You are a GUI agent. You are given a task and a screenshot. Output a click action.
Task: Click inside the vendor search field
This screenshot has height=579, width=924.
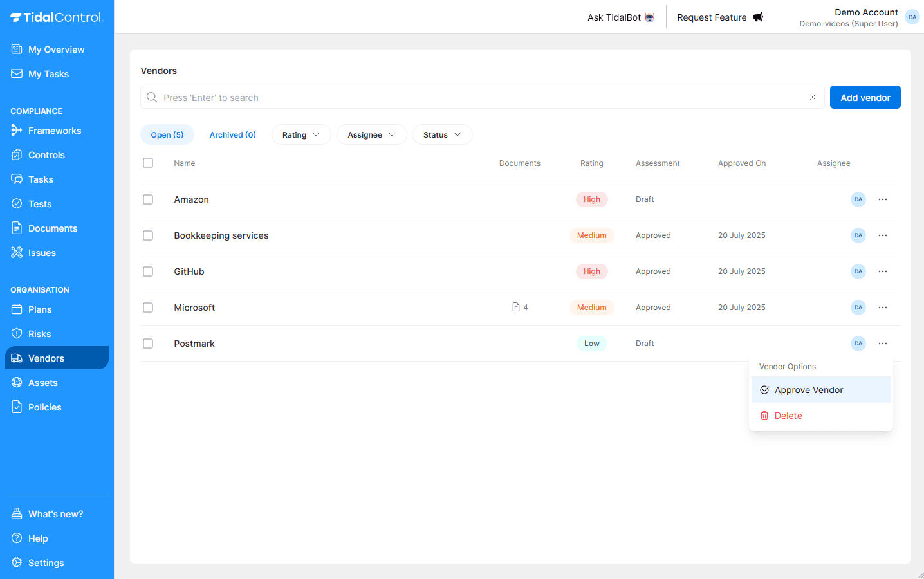click(450, 97)
